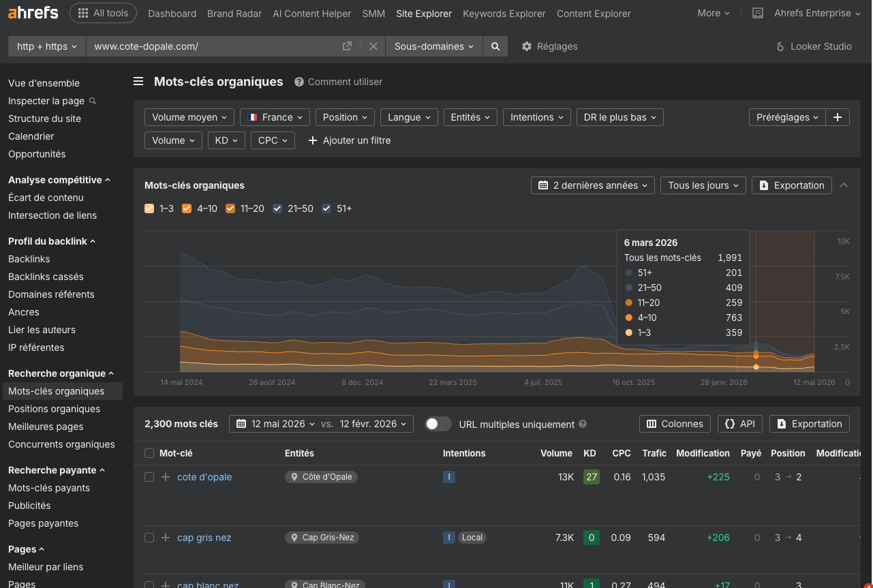Screen dimensions: 873x588
Task: Tick the checkbox for cap gris nez row
Action: pos(149,538)
